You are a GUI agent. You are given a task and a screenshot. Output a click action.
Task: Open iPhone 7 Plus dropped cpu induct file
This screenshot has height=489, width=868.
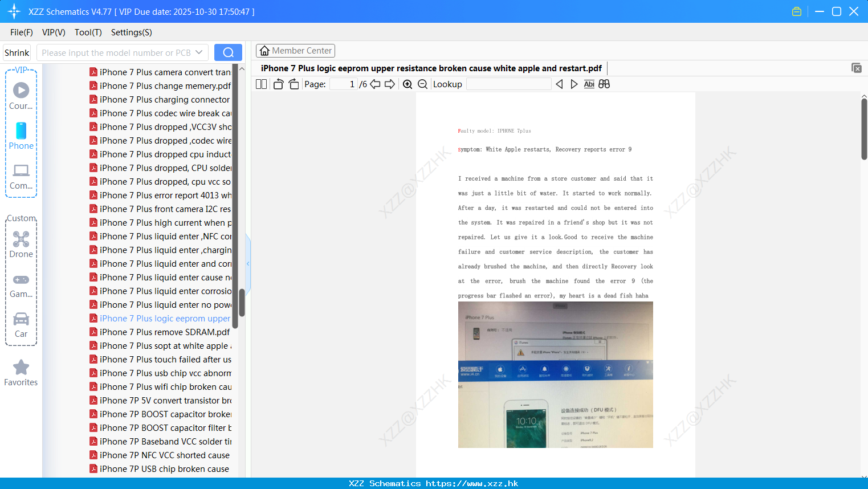click(x=160, y=154)
